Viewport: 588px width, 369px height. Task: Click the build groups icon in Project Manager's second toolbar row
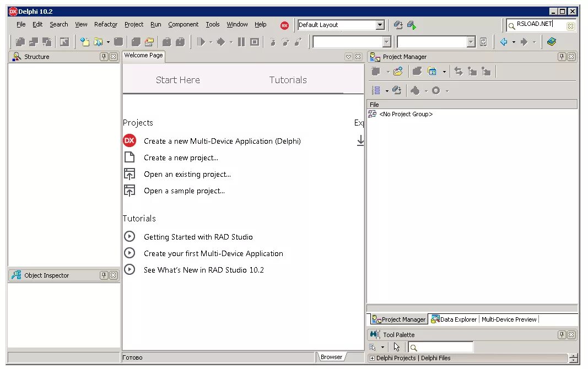coord(396,90)
